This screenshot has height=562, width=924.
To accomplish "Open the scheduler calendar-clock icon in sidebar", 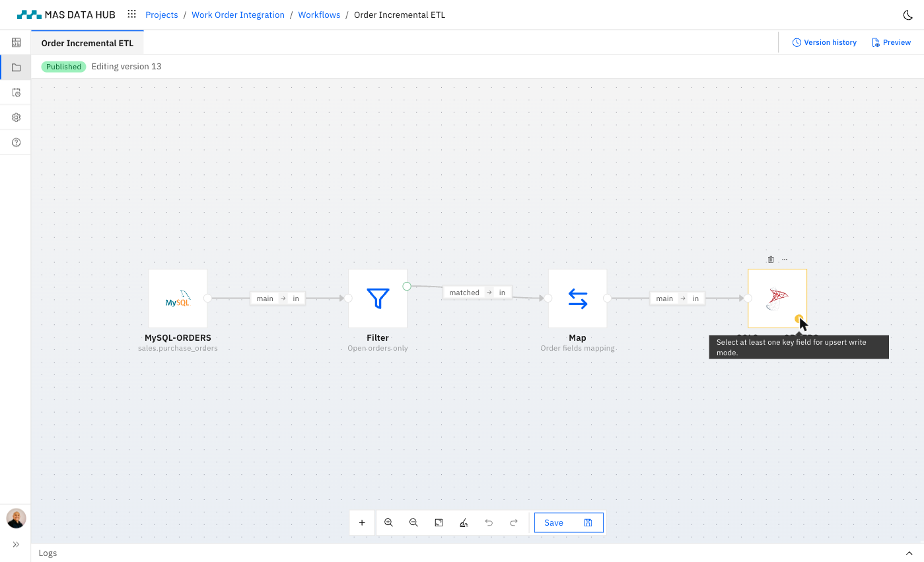I will tap(16, 92).
